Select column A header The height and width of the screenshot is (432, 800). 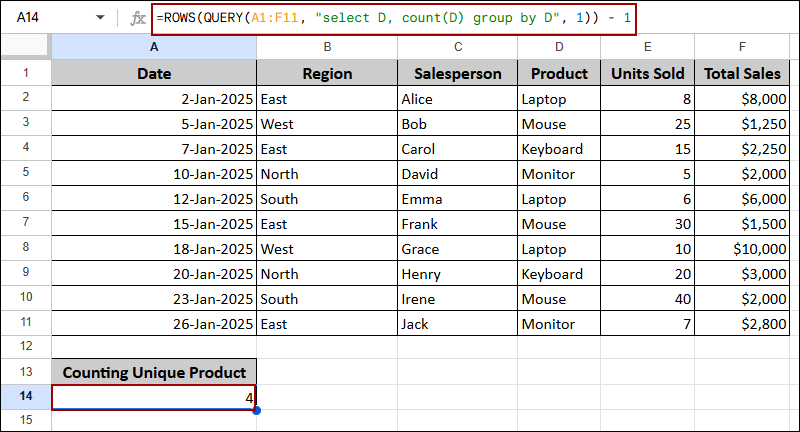click(154, 47)
